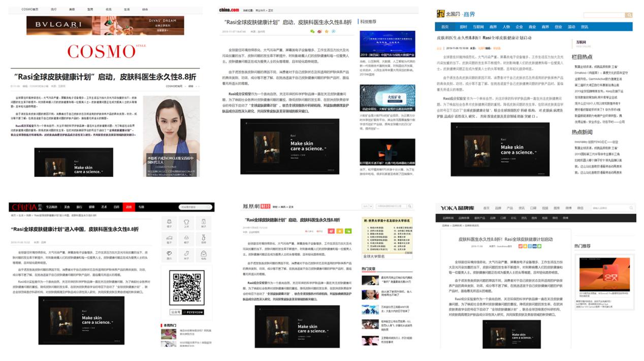The width and height of the screenshot is (644, 361).
Task: Select 流行 in the COSMO navigation
Action: pos(54,9)
